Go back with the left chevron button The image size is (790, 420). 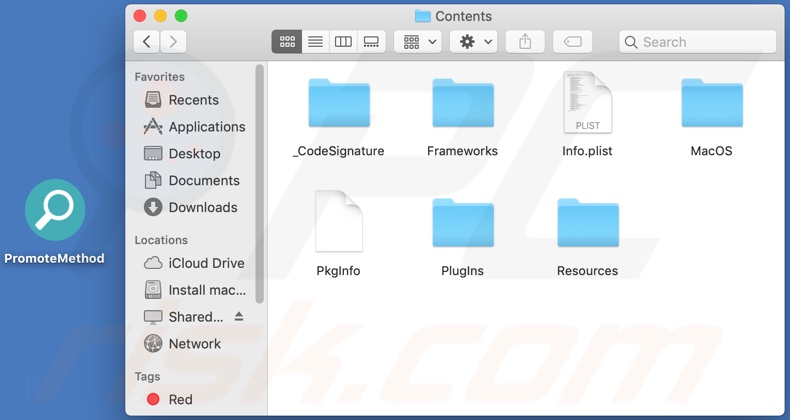[147, 42]
